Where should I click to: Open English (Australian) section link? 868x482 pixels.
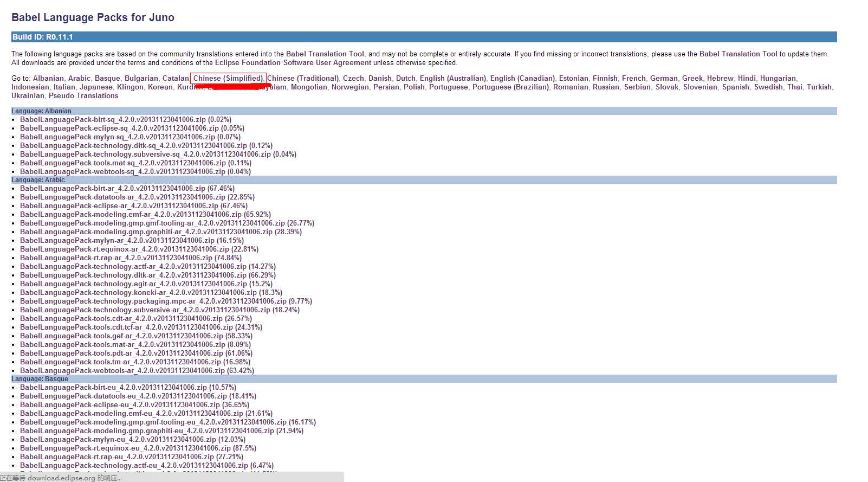tap(453, 78)
